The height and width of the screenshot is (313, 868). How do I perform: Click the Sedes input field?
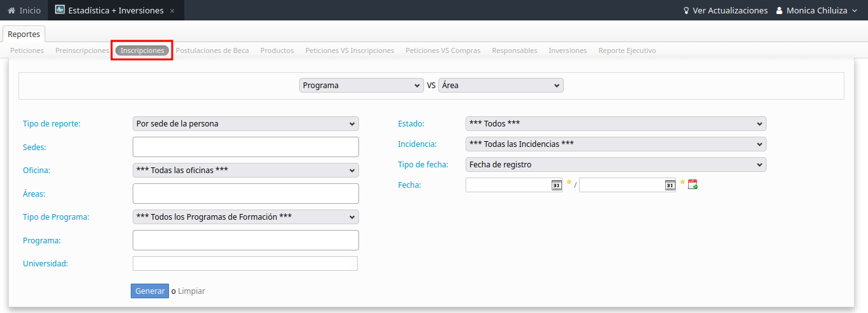(246, 147)
